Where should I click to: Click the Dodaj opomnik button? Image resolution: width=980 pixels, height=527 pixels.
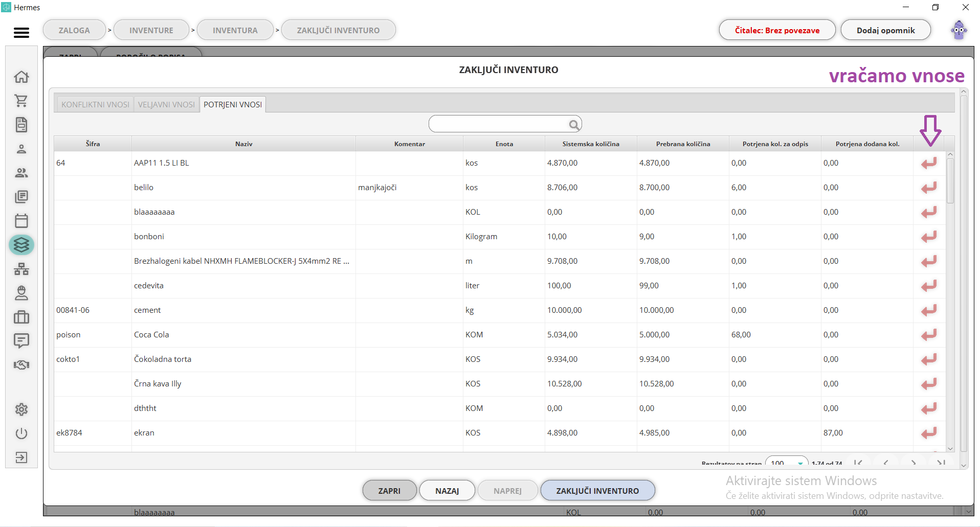click(x=885, y=30)
